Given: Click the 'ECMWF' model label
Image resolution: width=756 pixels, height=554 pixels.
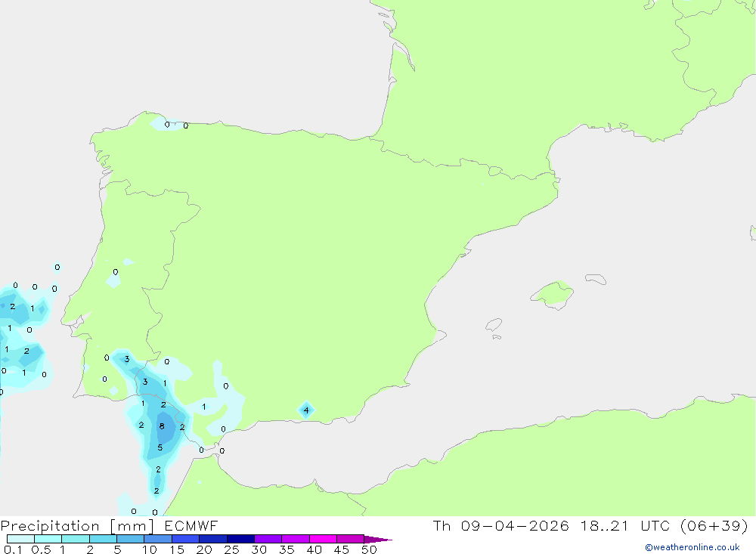Looking at the screenshot, I should pos(191,526).
